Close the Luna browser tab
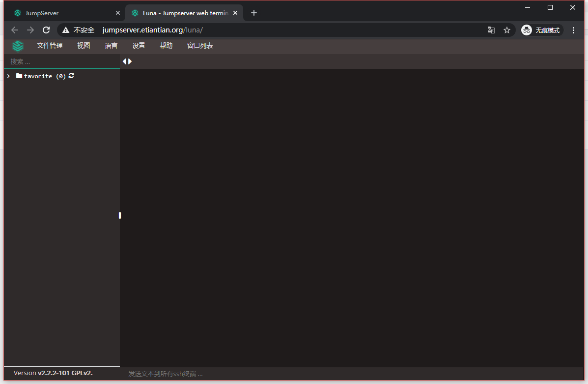This screenshot has width=588, height=384. (x=235, y=13)
